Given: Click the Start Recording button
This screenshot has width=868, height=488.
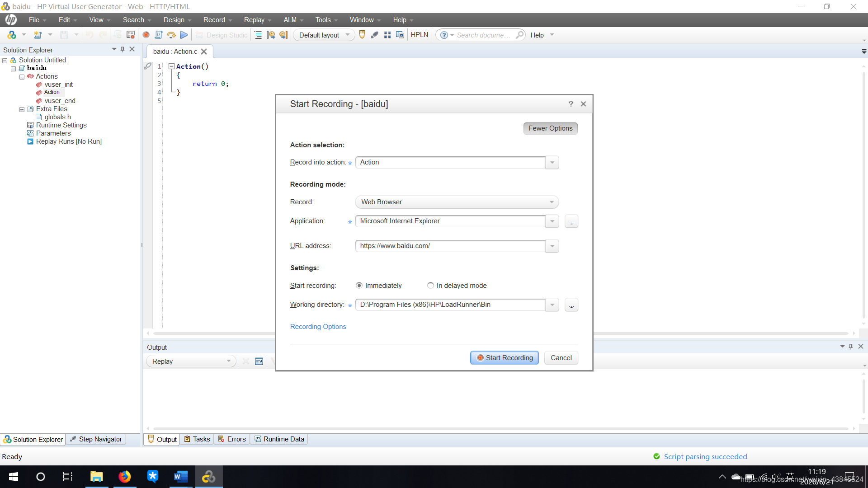Looking at the screenshot, I should [x=505, y=358].
